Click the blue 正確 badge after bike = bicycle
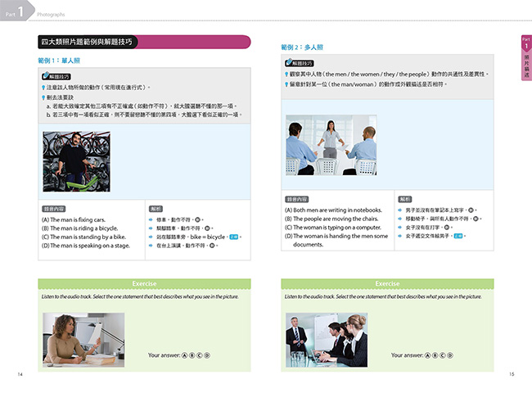Viewport: 532px width, 393px height. click(x=234, y=237)
